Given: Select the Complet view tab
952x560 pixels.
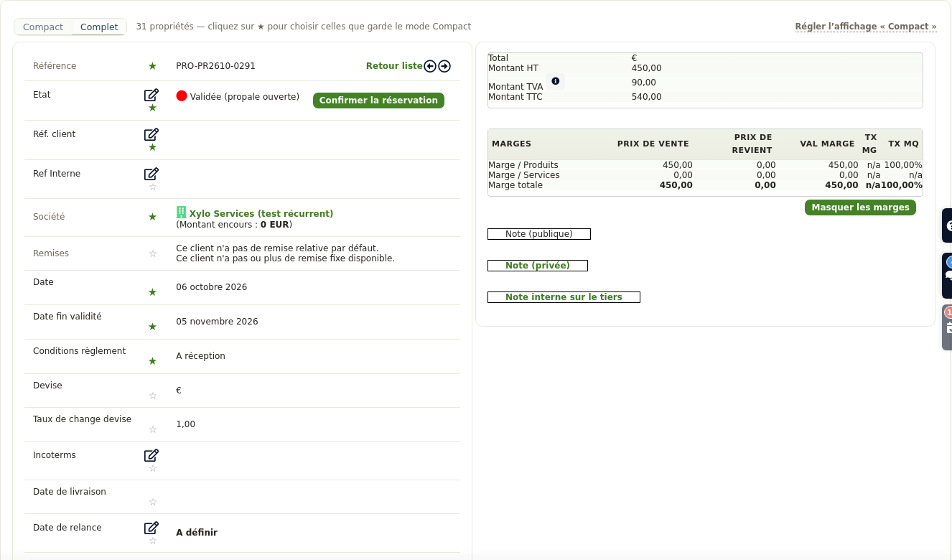Looking at the screenshot, I should tap(99, 27).
